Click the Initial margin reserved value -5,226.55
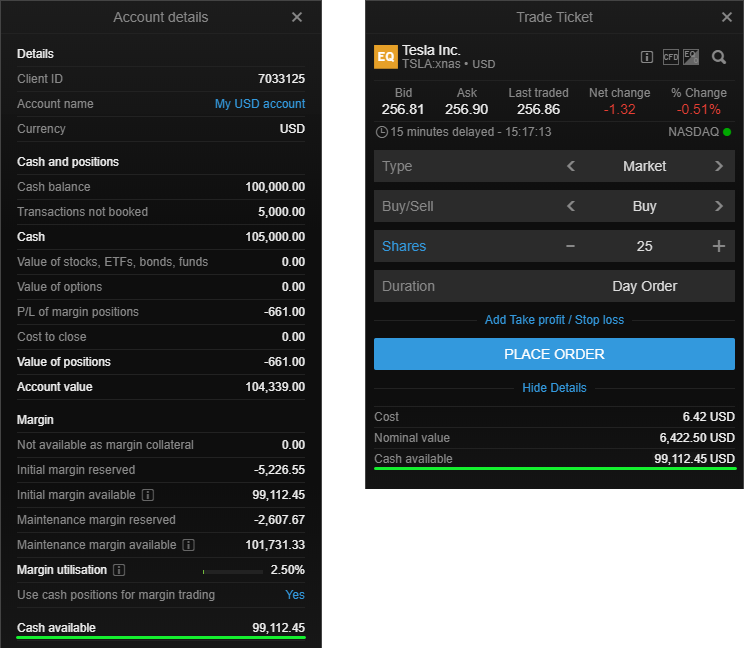Image resolution: width=746 pixels, height=648 pixels. 279,470
